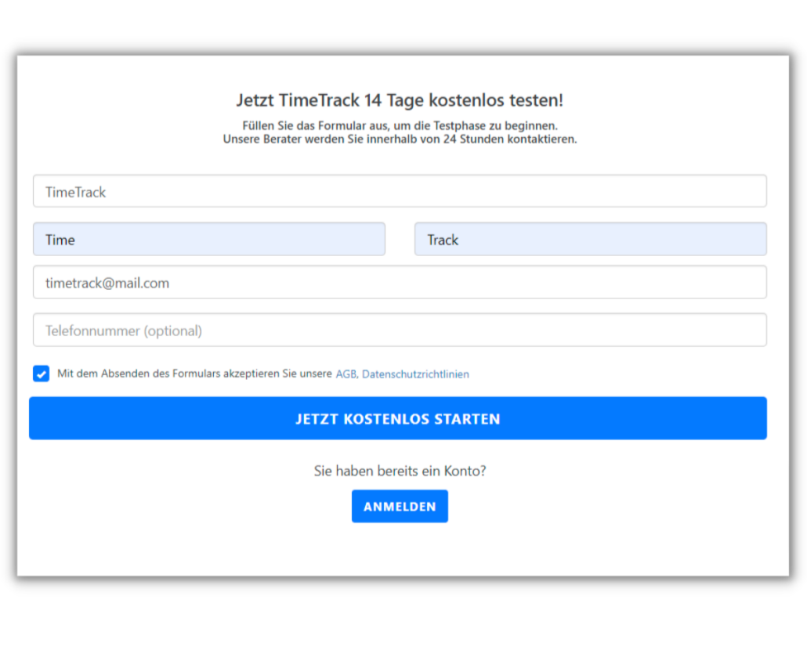Focus the first name field containing Time
Image resolution: width=807 pixels, height=672 pixels.
(x=208, y=240)
